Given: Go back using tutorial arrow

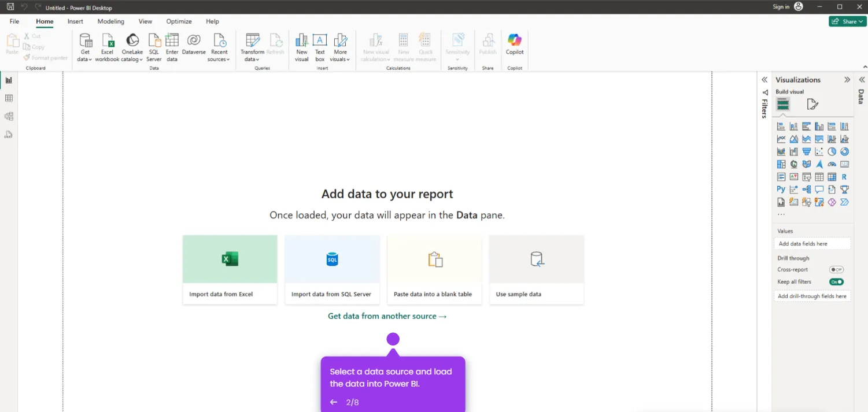Looking at the screenshot, I should pos(334,402).
